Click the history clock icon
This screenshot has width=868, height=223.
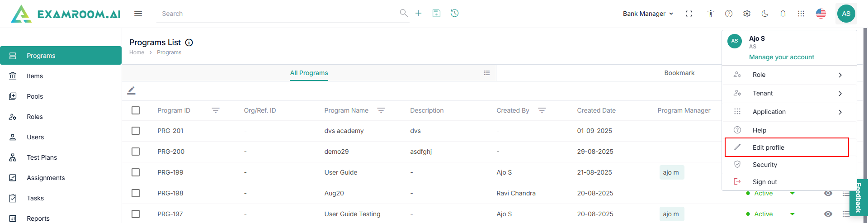[x=455, y=14]
